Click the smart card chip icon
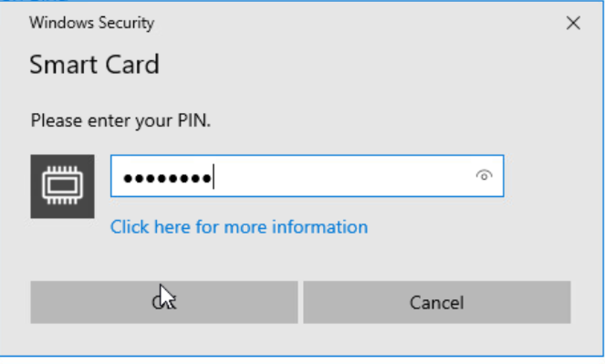Image resolution: width=605 pixels, height=364 pixels. (x=62, y=186)
